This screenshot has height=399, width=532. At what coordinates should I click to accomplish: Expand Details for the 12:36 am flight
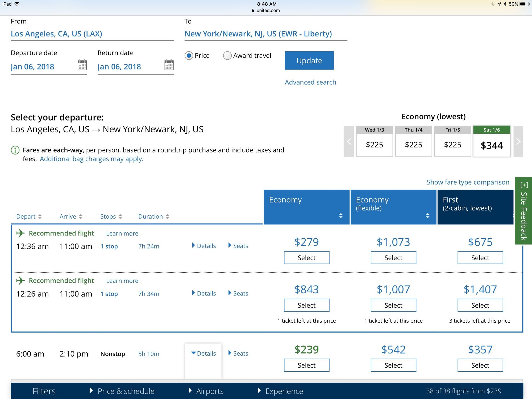[x=204, y=246]
